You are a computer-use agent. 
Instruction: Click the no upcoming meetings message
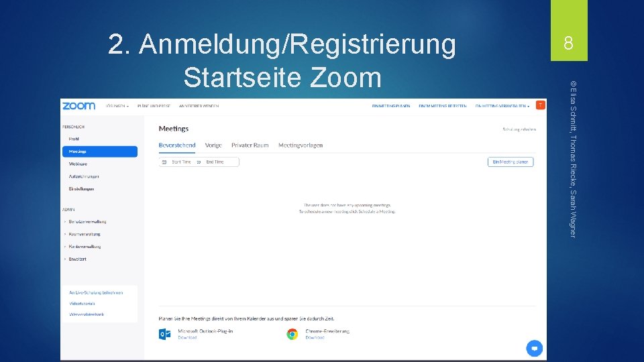tap(347, 208)
